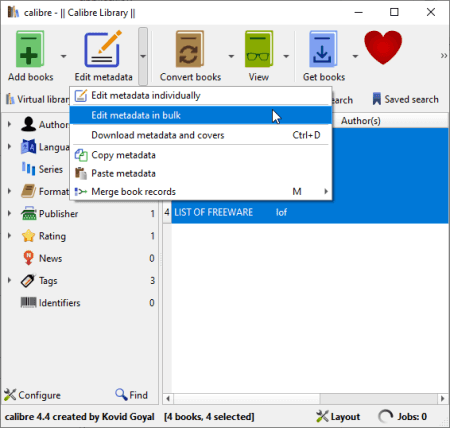Click horizontal scrollbar right arrow
Screen dimensions: 450x428
443,399
